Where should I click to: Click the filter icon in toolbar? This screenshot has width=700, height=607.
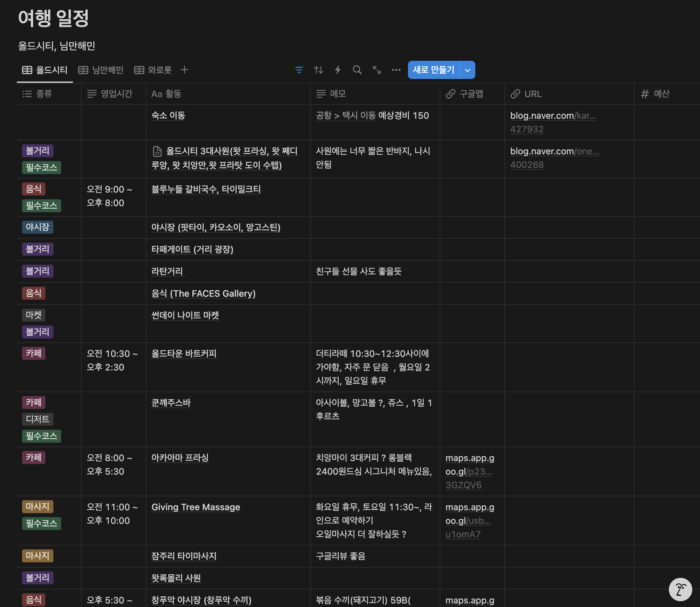pos(299,70)
